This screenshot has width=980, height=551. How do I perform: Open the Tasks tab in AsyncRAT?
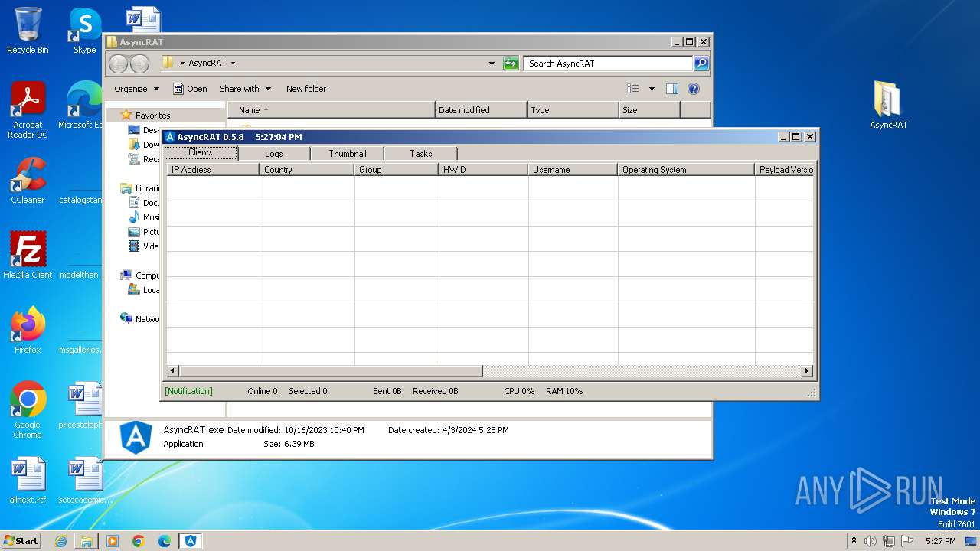[x=421, y=154]
